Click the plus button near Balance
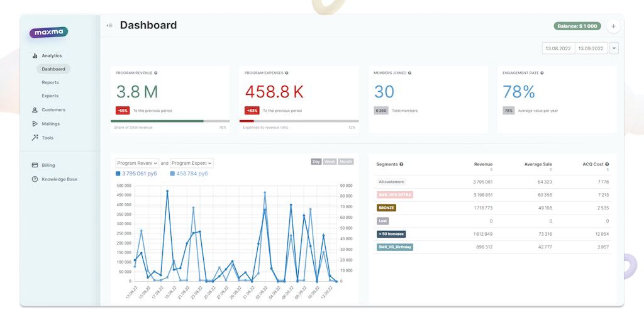 pos(614,26)
